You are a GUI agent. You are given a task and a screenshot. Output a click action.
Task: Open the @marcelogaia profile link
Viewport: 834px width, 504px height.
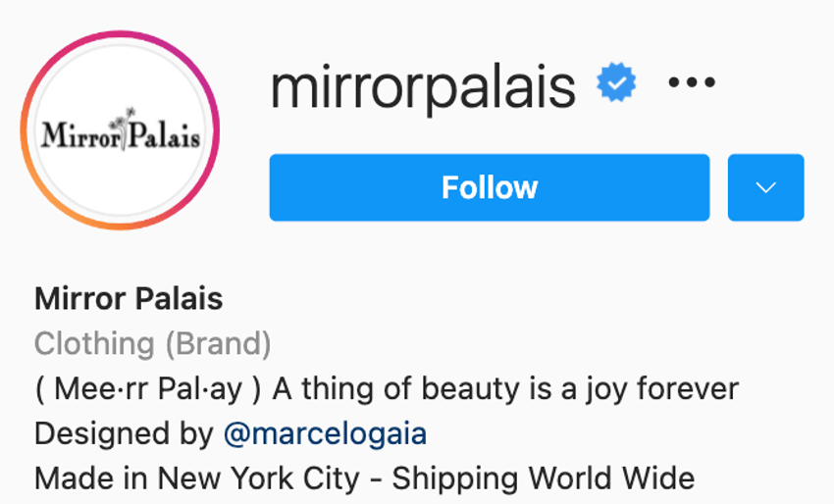click(326, 433)
